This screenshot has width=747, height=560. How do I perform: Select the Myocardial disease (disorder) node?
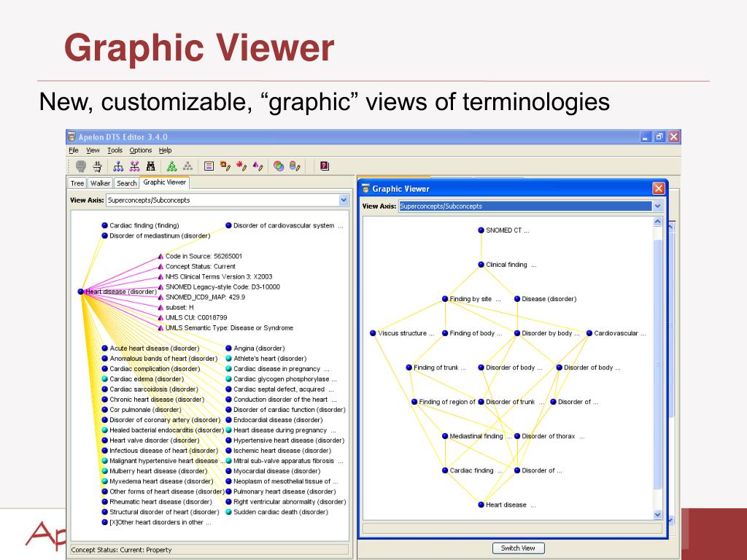coord(273,471)
